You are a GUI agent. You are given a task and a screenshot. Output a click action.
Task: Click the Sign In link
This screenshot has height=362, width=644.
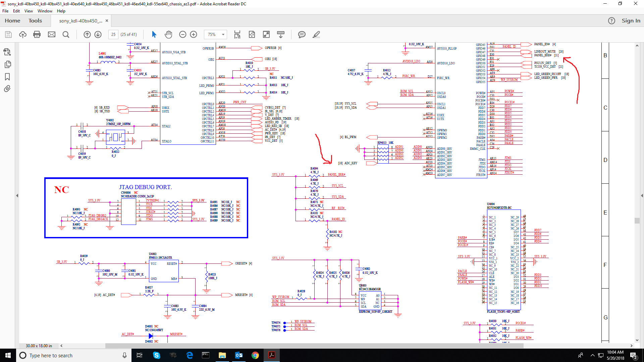coord(631,21)
